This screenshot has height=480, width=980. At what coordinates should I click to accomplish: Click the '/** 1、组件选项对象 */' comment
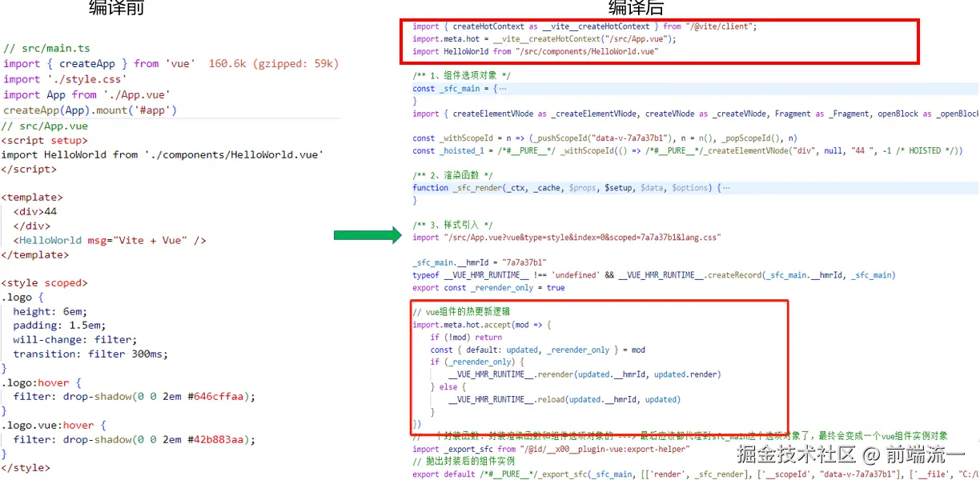pyautogui.click(x=461, y=76)
